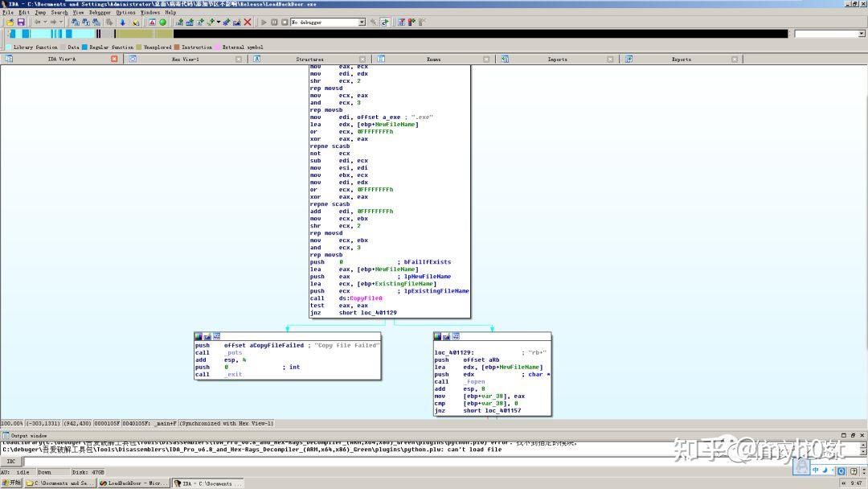The image size is (868, 489).
Task: Start the process with the green play icon
Action: [263, 23]
